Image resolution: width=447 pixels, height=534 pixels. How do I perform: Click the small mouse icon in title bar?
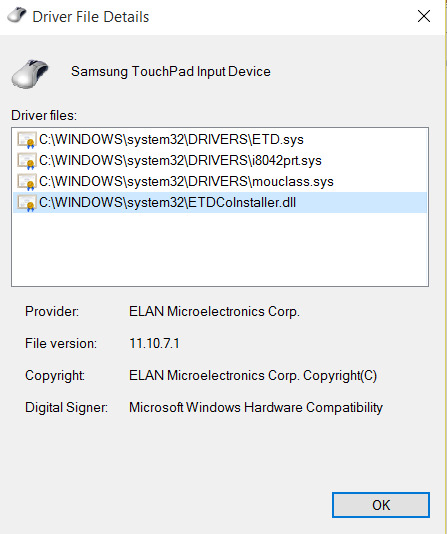(17, 15)
